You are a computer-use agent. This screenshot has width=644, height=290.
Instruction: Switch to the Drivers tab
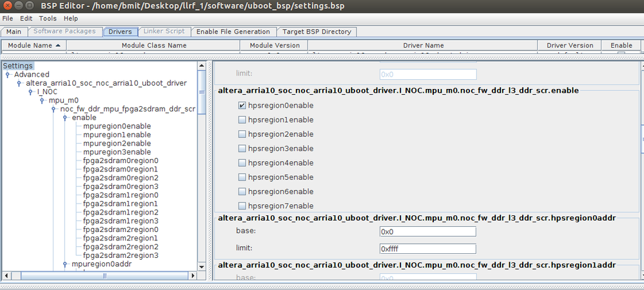coord(120,32)
